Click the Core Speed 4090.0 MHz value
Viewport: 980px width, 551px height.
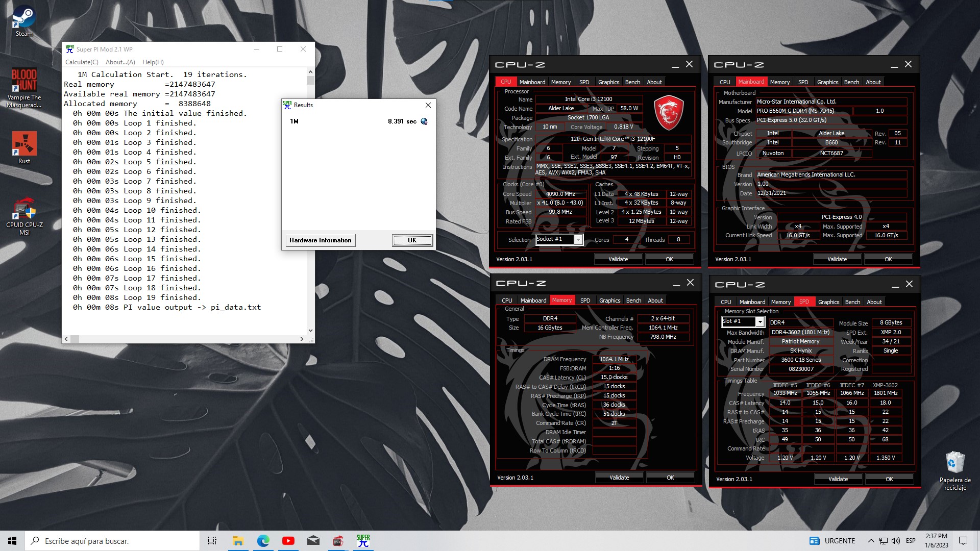click(560, 194)
